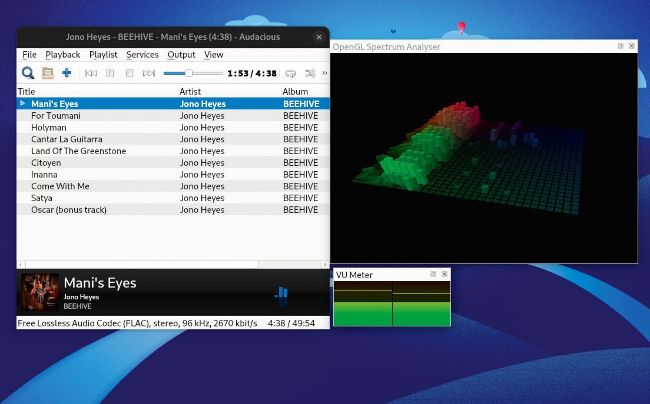The width and height of the screenshot is (650, 404).
Task: Click the Search Library magnifier icon
Action: coord(28,73)
